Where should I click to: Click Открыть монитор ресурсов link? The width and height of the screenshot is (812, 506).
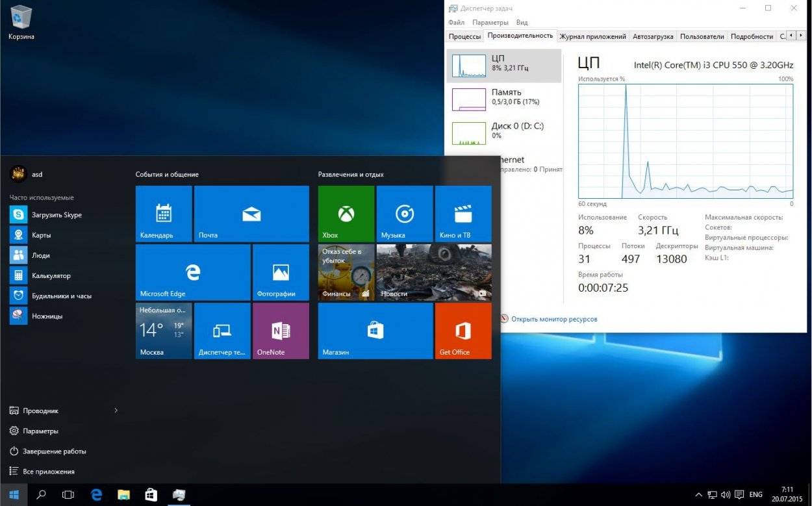553,319
